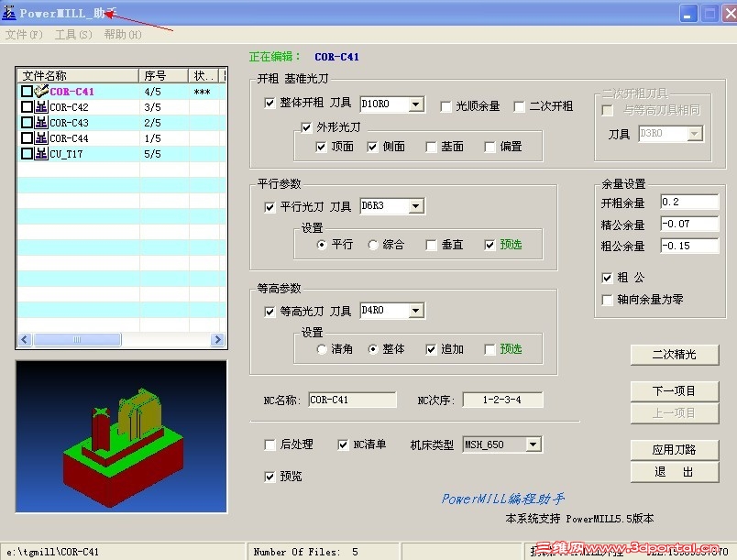The width and height of the screenshot is (737, 560).
Task: Click the 退出 button
Action: (x=675, y=472)
